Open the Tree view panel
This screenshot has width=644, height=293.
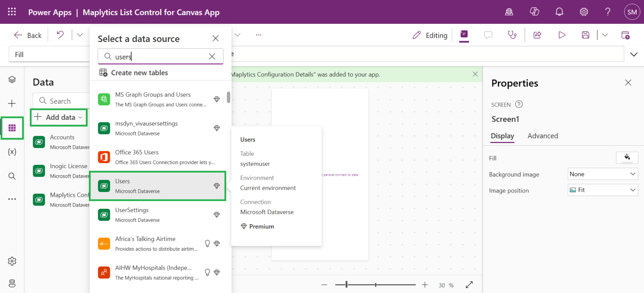pyautogui.click(x=12, y=79)
